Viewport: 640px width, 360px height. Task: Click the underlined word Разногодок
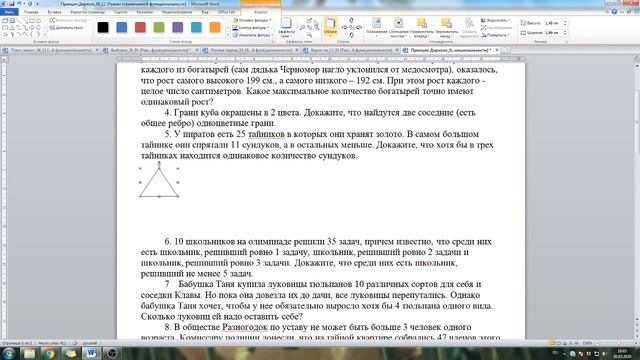(244, 327)
